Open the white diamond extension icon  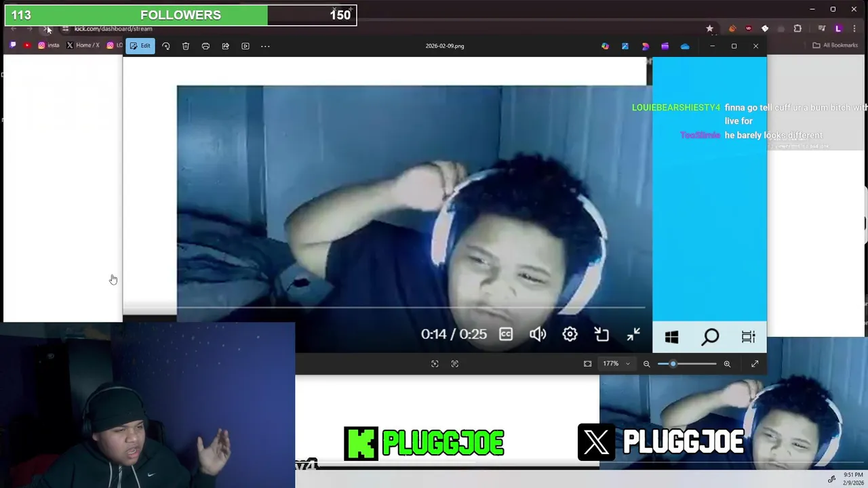coord(765,28)
